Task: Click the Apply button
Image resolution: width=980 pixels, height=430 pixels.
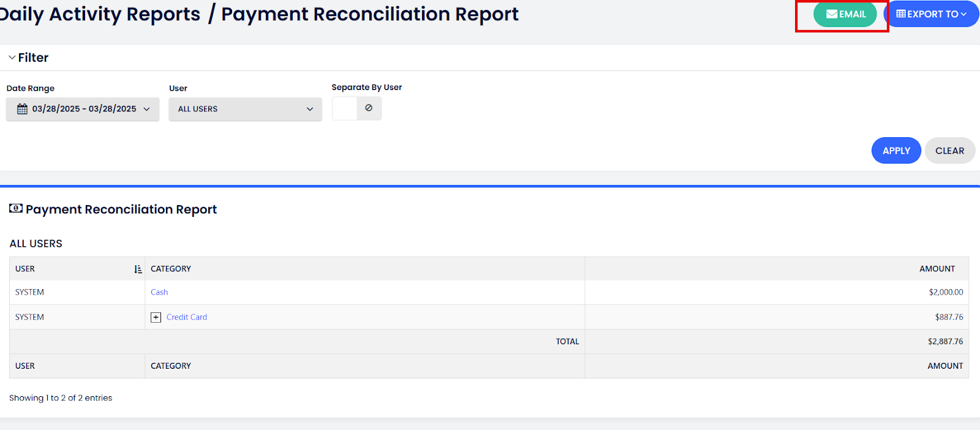Action: click(896, 151)
